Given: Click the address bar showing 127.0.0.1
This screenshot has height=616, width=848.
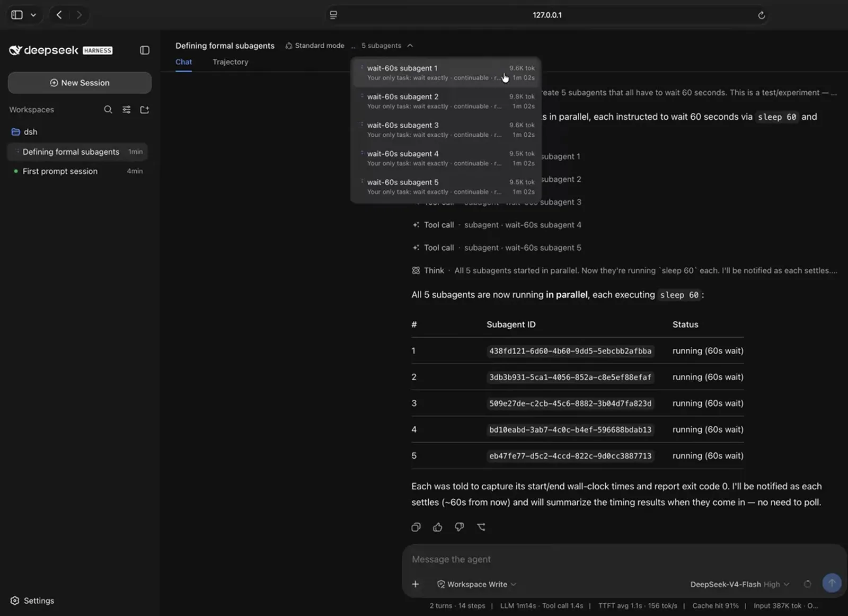Looking at the screenshot, I should point(547,15).
